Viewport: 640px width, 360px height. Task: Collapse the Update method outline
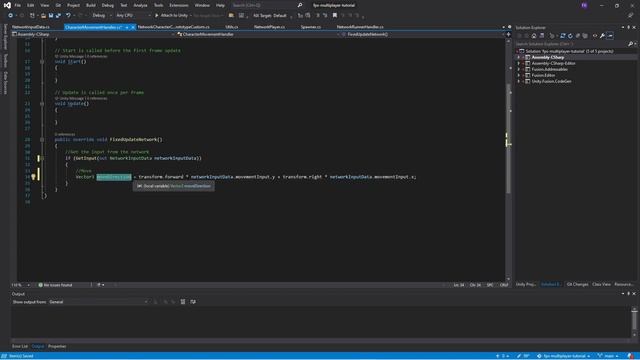42,104
